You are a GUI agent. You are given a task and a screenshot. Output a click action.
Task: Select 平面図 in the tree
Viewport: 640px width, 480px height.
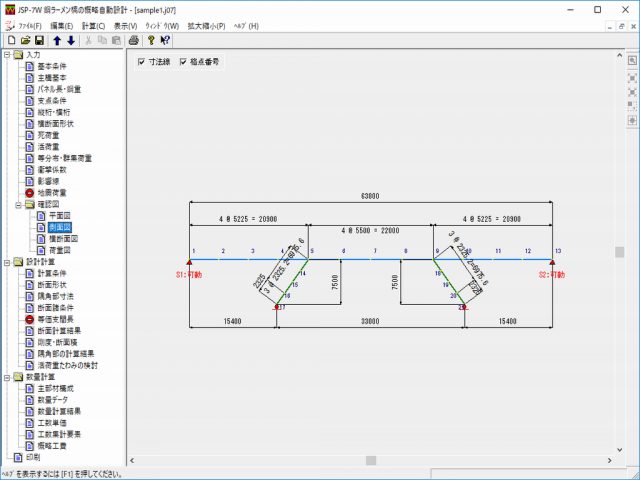(x=61, y=215)
